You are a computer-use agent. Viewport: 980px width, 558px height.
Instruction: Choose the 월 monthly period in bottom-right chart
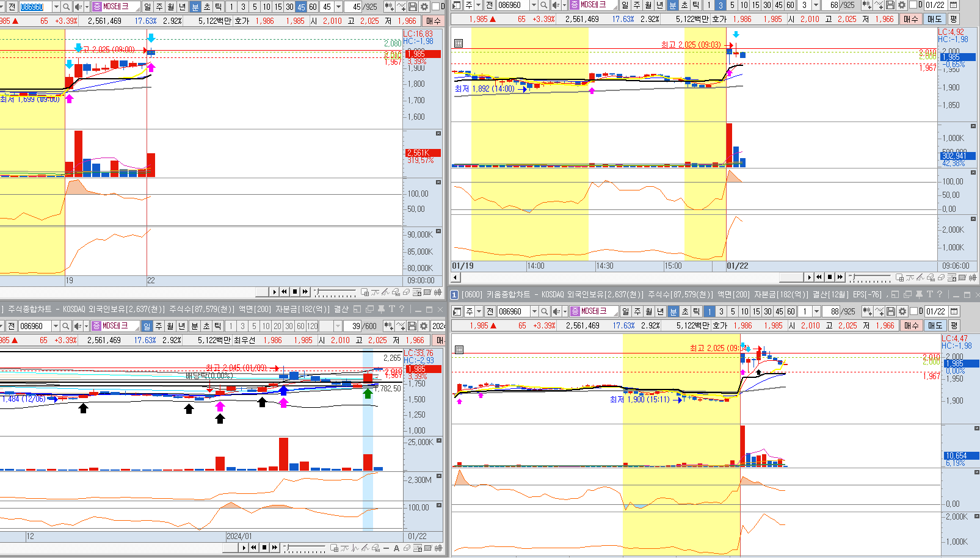click(649, 311)
